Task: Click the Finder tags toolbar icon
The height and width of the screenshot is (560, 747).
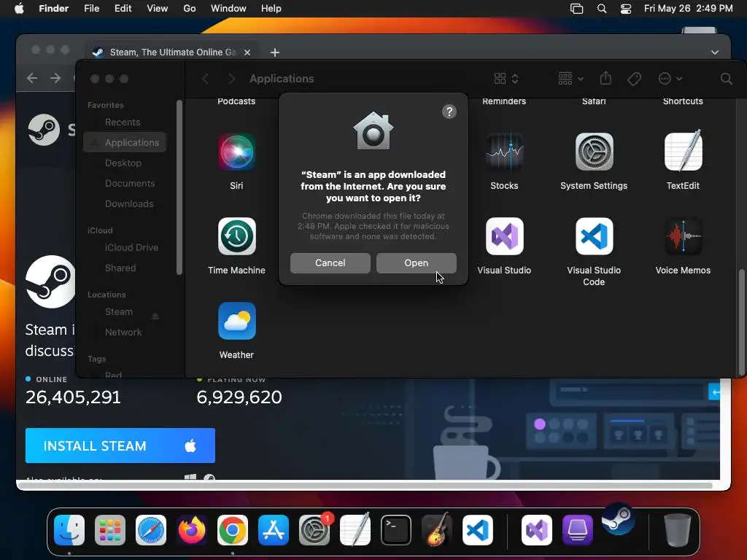Action: [x=634, y=79]
